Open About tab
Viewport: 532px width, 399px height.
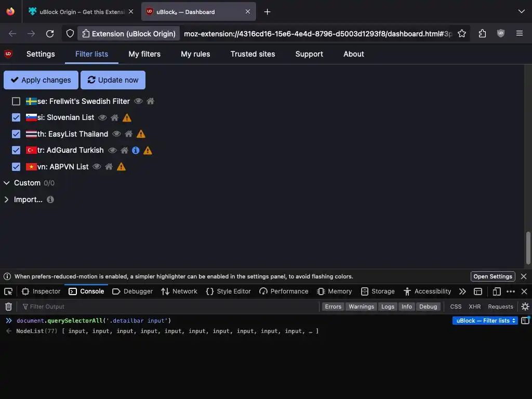[353, 54]
